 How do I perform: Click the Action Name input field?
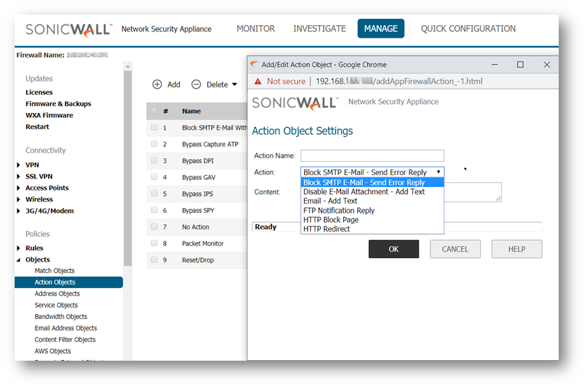(372, 156)
